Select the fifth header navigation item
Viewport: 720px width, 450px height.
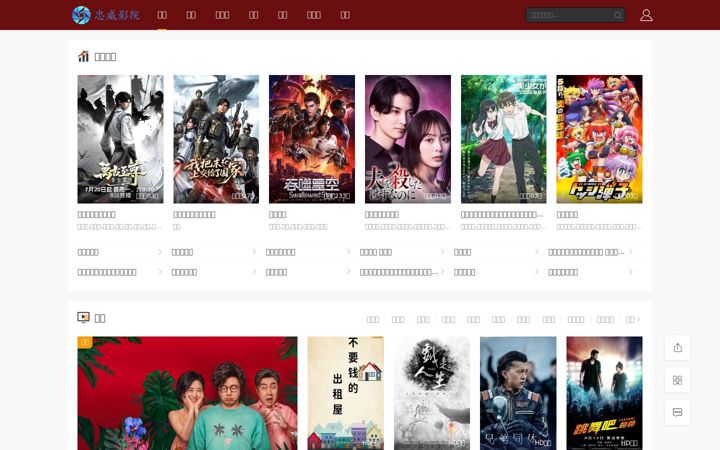[x=282, y=15]
